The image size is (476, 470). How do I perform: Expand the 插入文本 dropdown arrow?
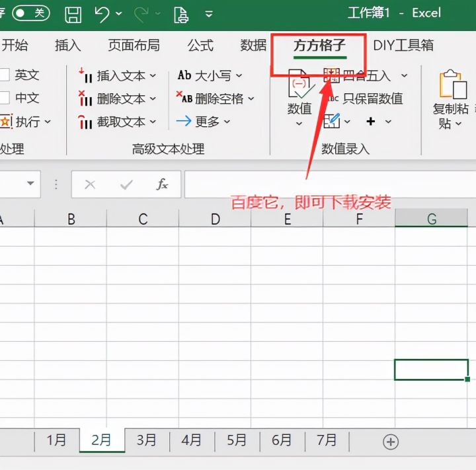tap(153, 75)
